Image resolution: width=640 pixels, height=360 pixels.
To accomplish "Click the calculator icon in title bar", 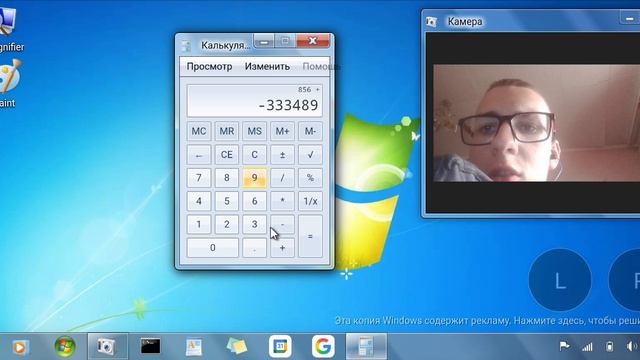I will [x=187, y=45].
